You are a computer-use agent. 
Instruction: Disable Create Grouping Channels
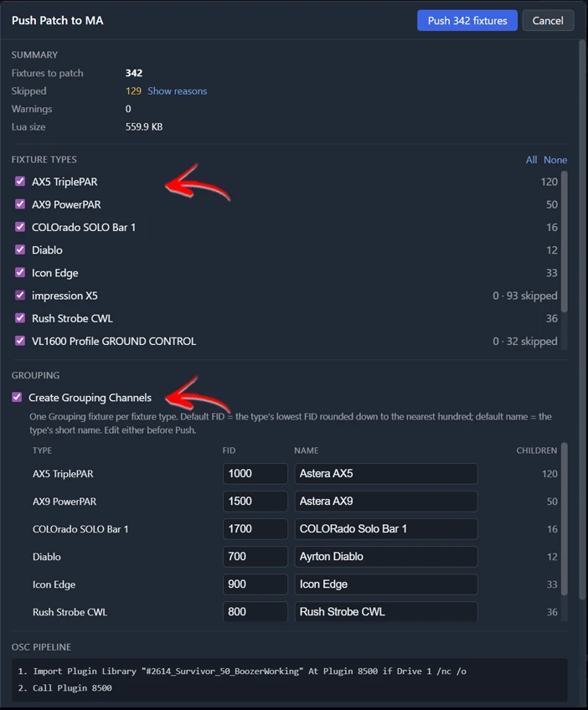[17, 398]
